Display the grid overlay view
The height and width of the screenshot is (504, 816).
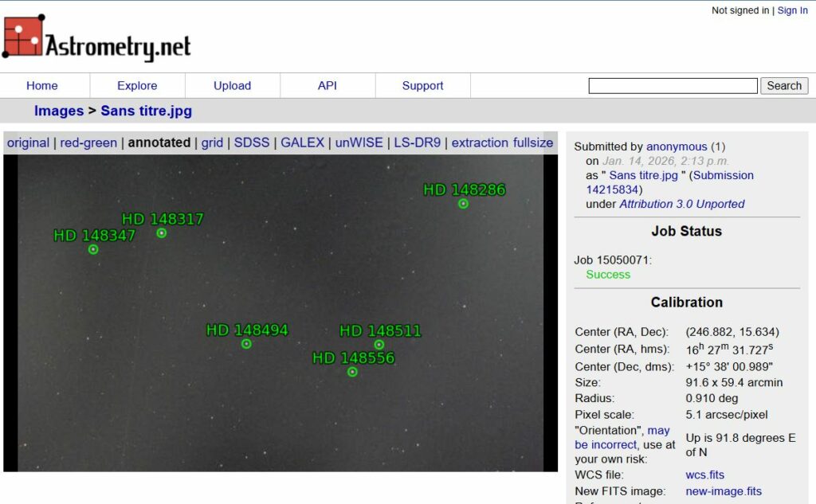point(212,143)
